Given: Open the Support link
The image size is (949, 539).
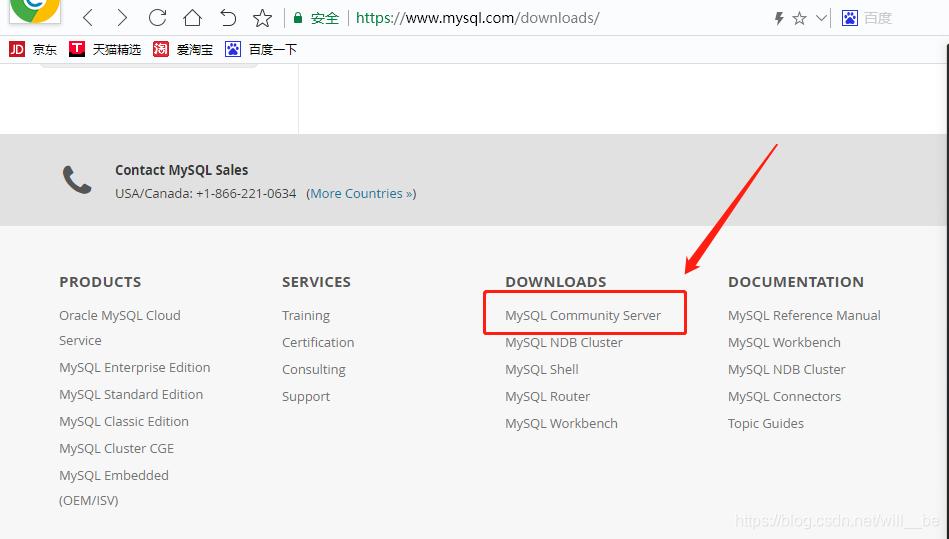Looking at the screenshot, I should tap(306, 397).
